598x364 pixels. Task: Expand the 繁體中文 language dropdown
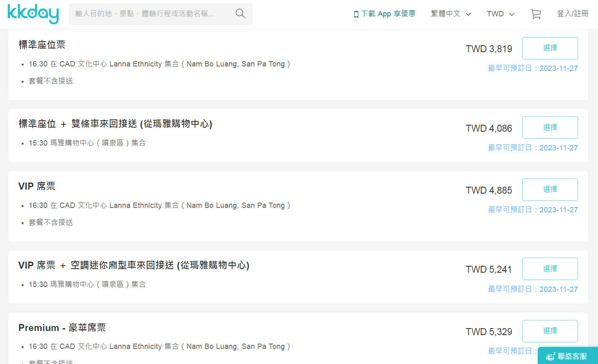tap(451, 14)
